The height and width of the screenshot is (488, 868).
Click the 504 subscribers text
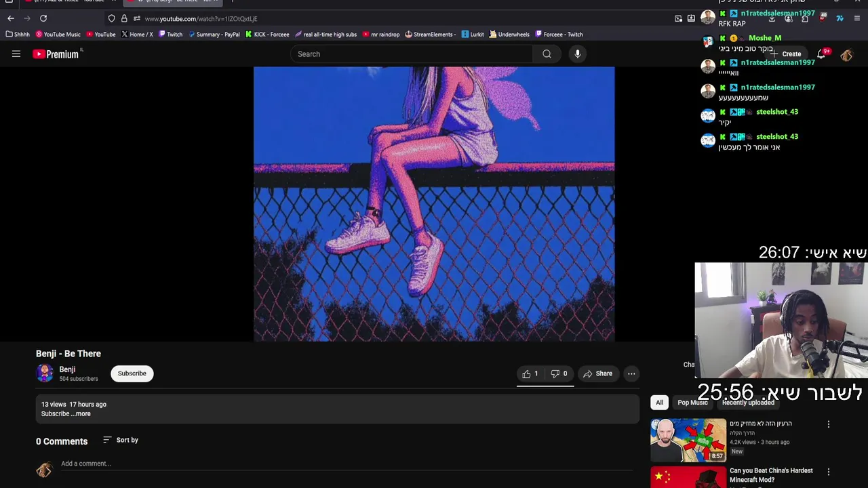click(x=79, y=379)
